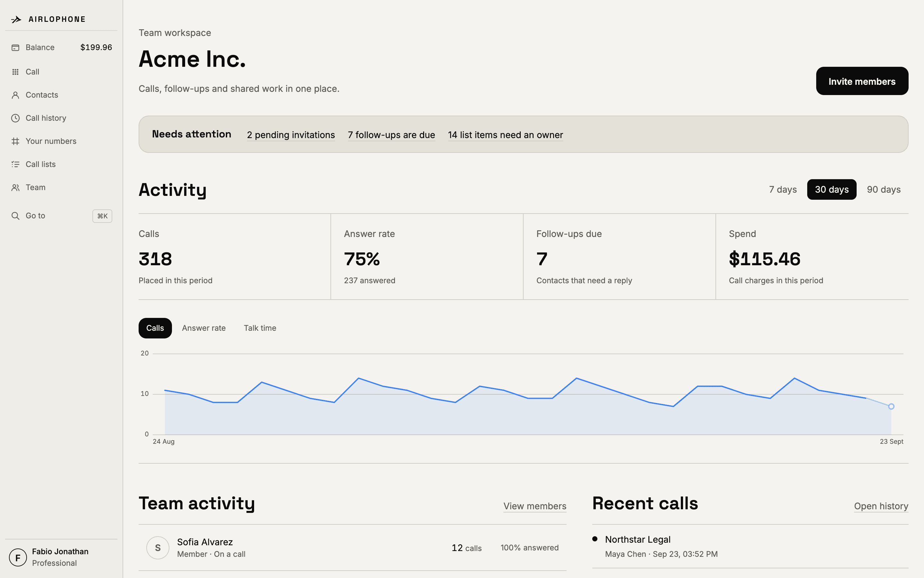Select the 90 days range
Image resolution: width=924 pixels, height=578 pixels.
tap(884, 189)
